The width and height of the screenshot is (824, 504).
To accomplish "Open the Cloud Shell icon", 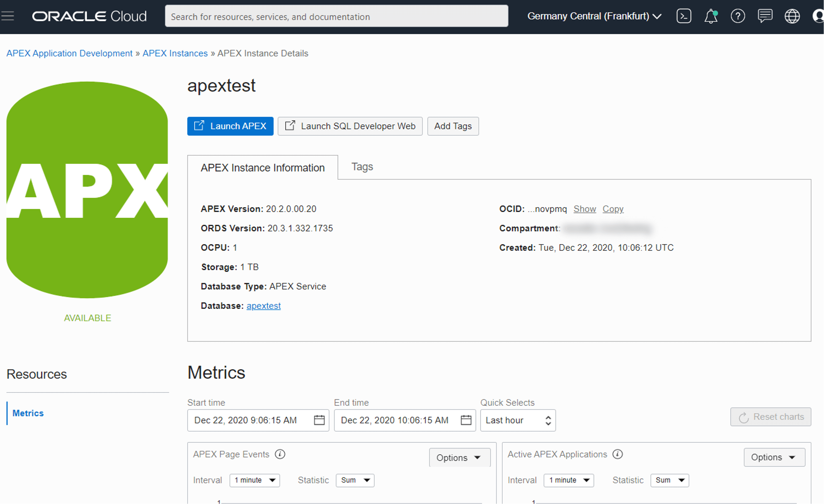I will click(x=684, y=16).
